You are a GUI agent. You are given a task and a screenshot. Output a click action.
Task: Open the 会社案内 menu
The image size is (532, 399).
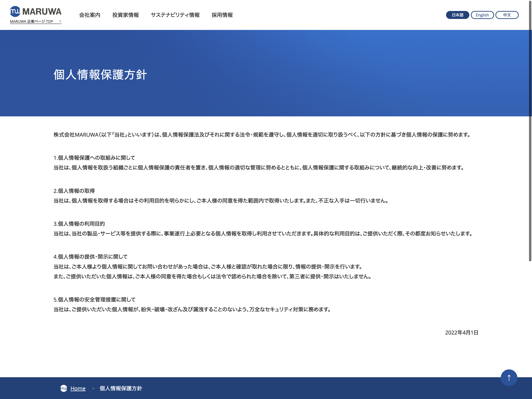pyautogui.click(x=90, y=15)
